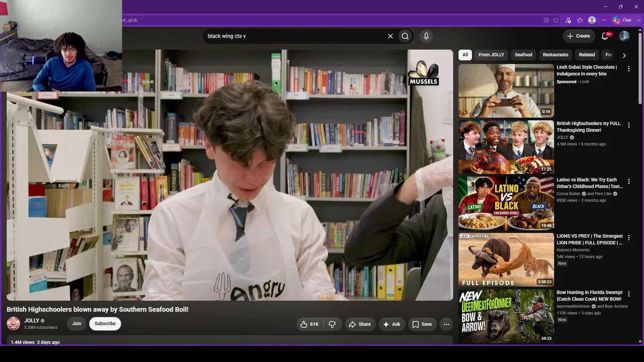Open more actions menu under the video
644x362 pixels.
[x=446, y=324]
